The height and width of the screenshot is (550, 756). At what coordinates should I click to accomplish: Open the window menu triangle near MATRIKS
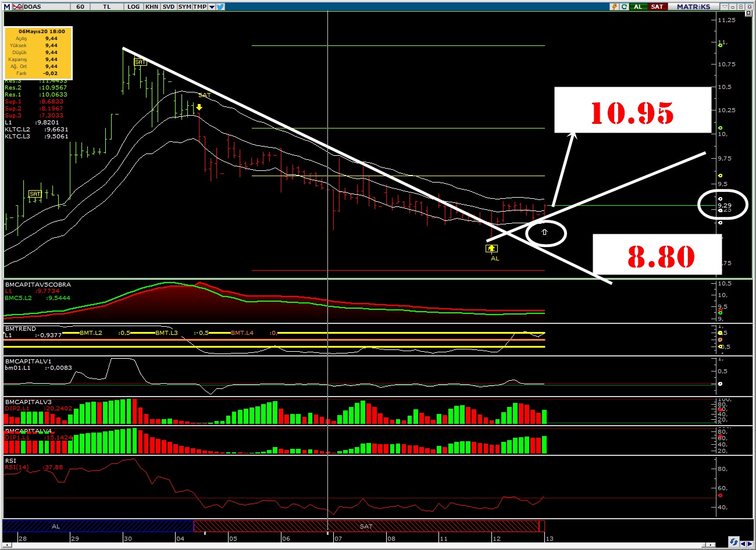725,6
